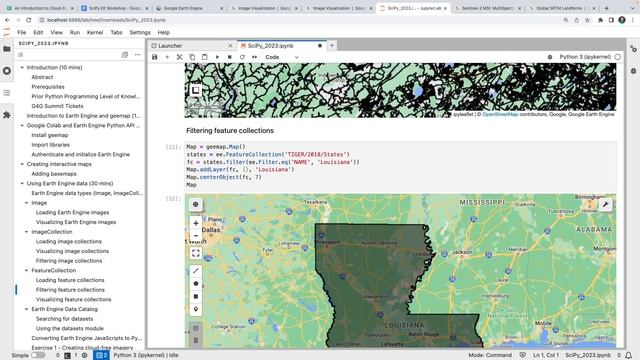Go to Abstract in outline

(x=42, y=77)
